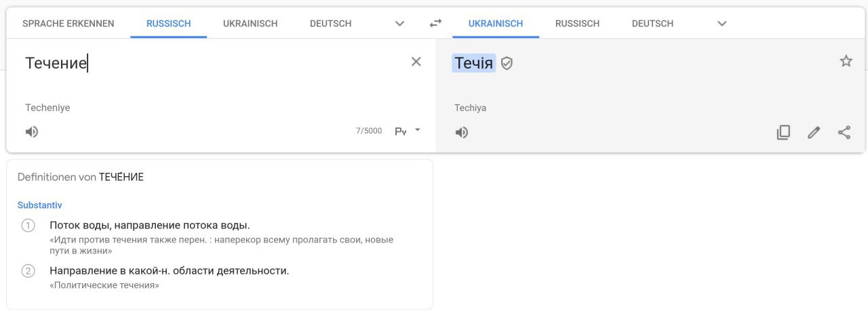Clear the source text with X icon
Viewport: 868px width, 311px height.
(x=416, y=62)
